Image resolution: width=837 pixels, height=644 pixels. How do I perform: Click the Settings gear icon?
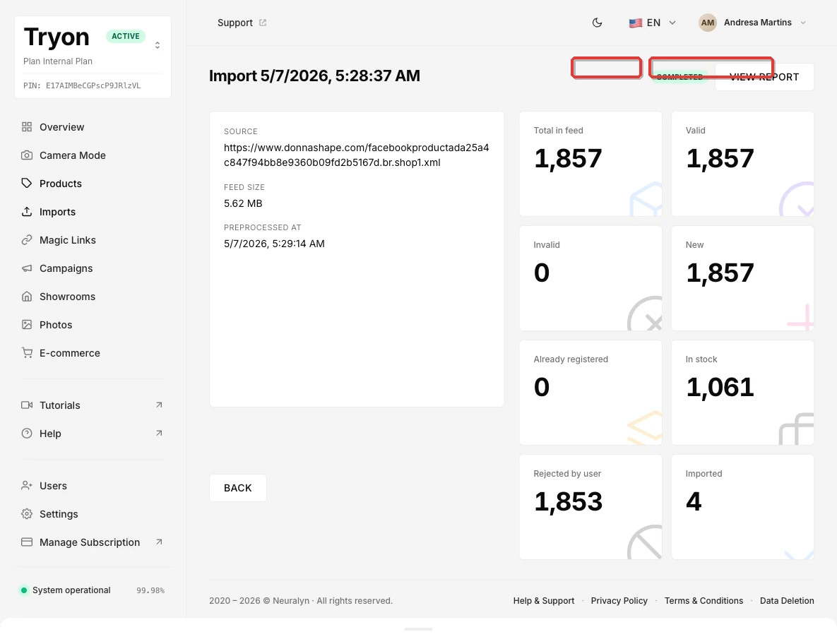tap(27, 514)
